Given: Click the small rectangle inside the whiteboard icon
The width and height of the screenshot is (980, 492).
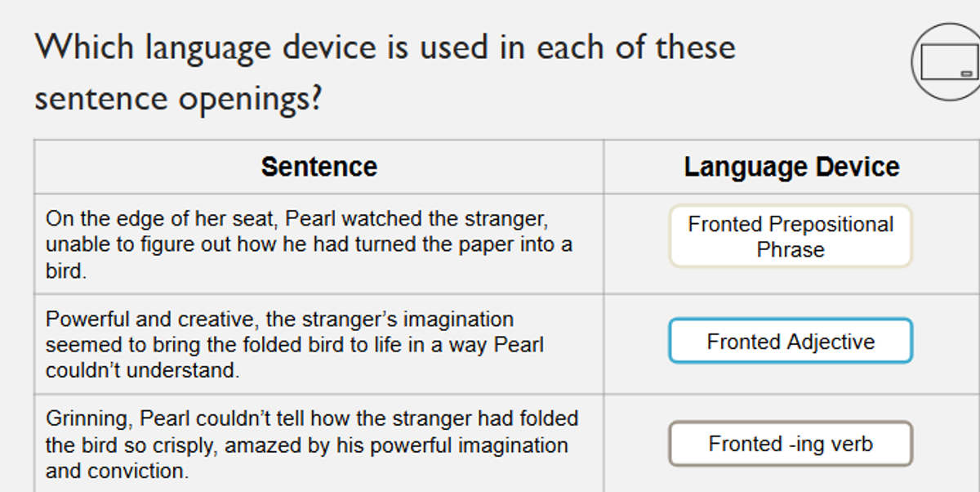Looking at the screenshot, I should pos(967,74).
